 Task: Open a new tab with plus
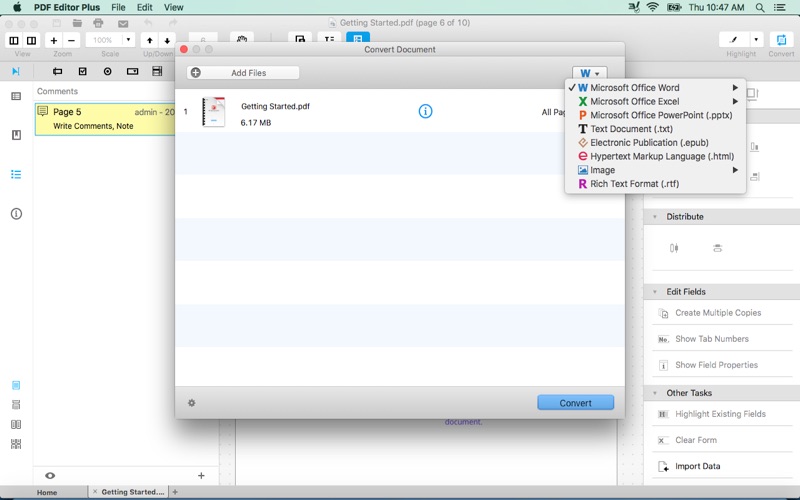175,492
